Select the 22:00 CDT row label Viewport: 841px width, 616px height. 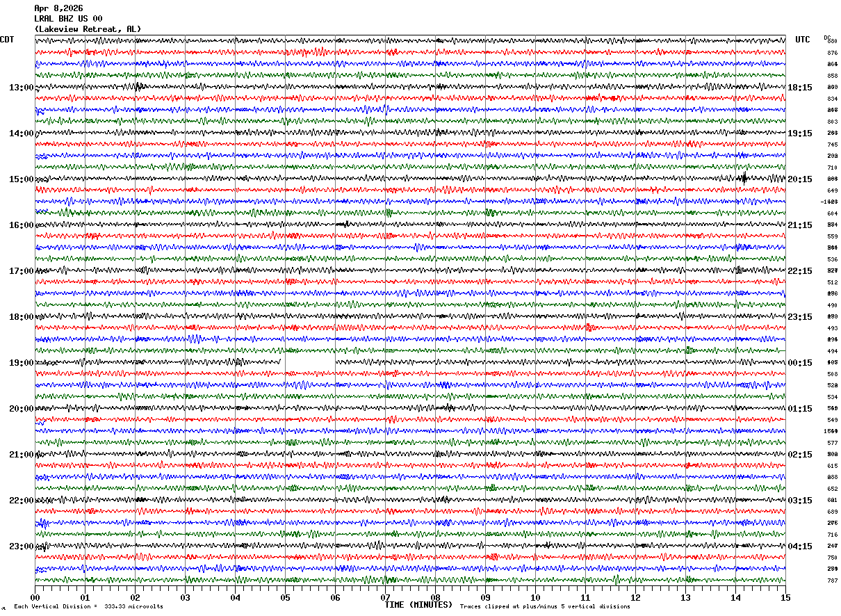click(21, 501)
